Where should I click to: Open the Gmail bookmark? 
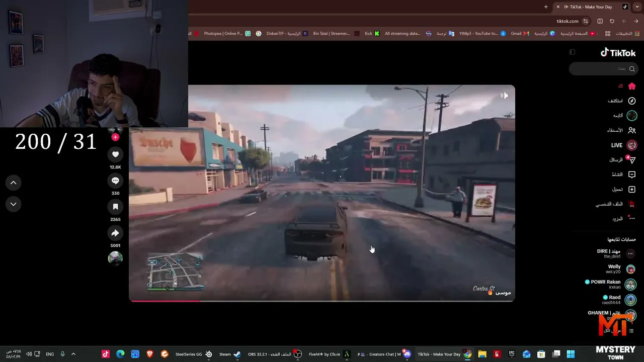(x=520, y=34)
